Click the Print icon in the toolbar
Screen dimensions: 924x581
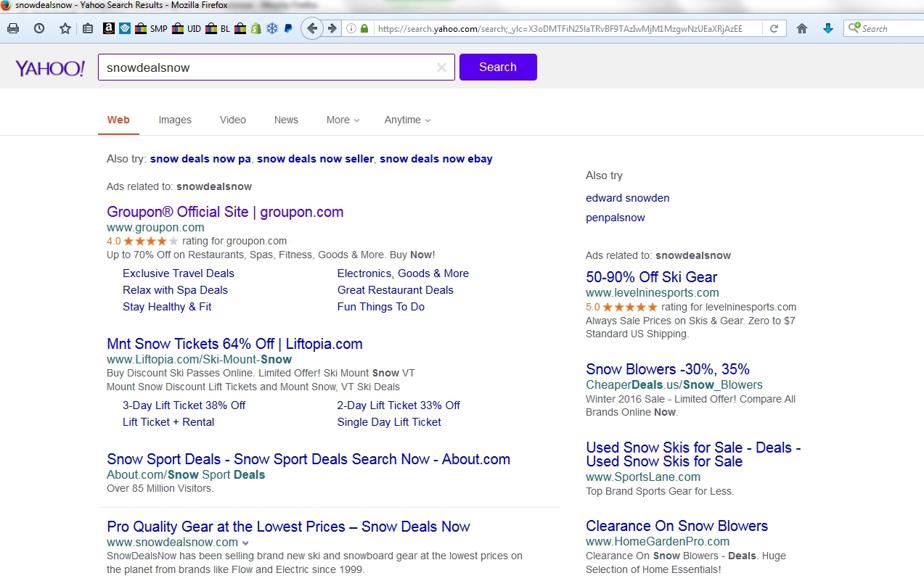click(x=12, y=28)
